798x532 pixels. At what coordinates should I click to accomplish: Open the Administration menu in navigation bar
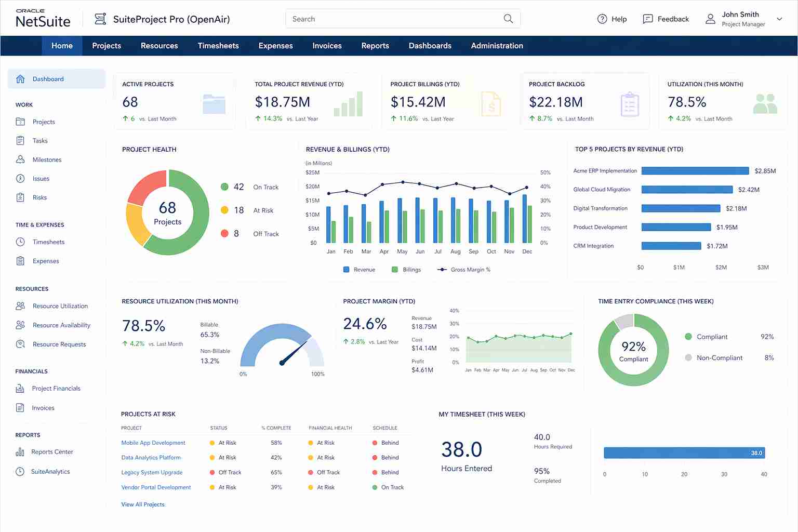[x=497, y=46]
